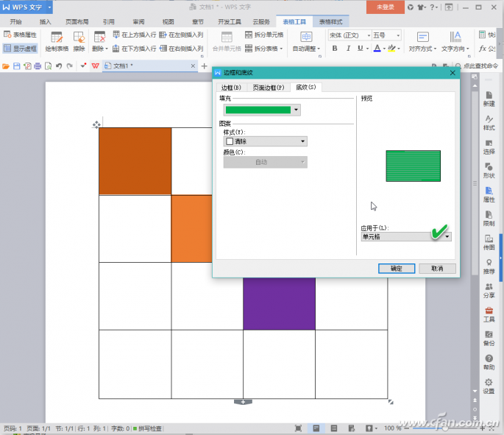Click the 样式 sidebar icon
The height and width of the screenshot is (435, 504).
tap(489, 123)
